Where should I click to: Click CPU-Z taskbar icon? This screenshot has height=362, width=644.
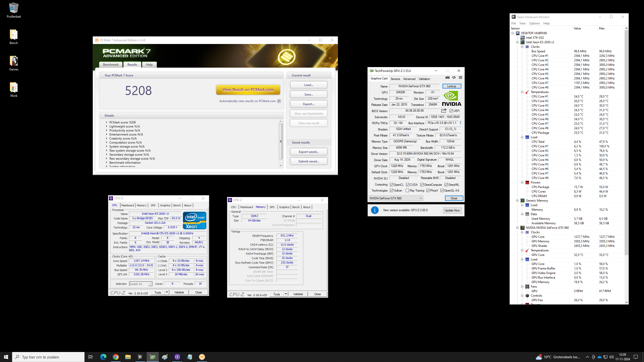point(177,357)
